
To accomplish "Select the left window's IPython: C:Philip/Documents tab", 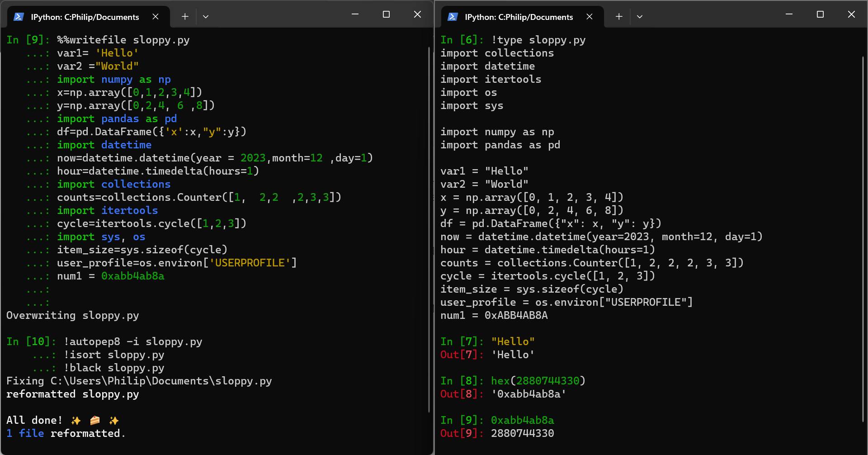I will pos(89,17).
